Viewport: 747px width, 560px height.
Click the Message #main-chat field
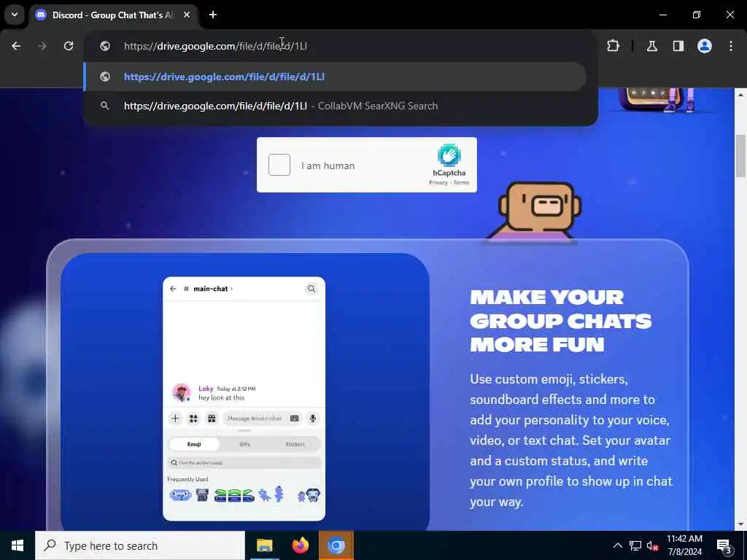[255, 419]
